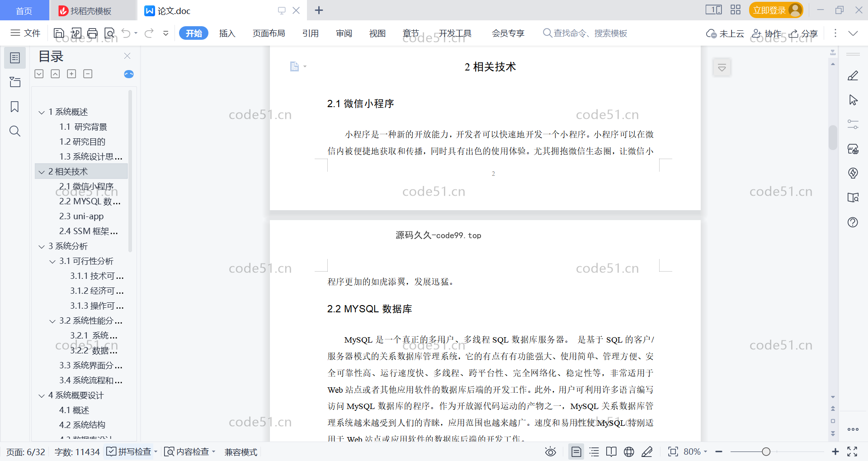Select the pointer tool in right sidebar
This screenshot has width=868, height=461.
pos(853,100)
